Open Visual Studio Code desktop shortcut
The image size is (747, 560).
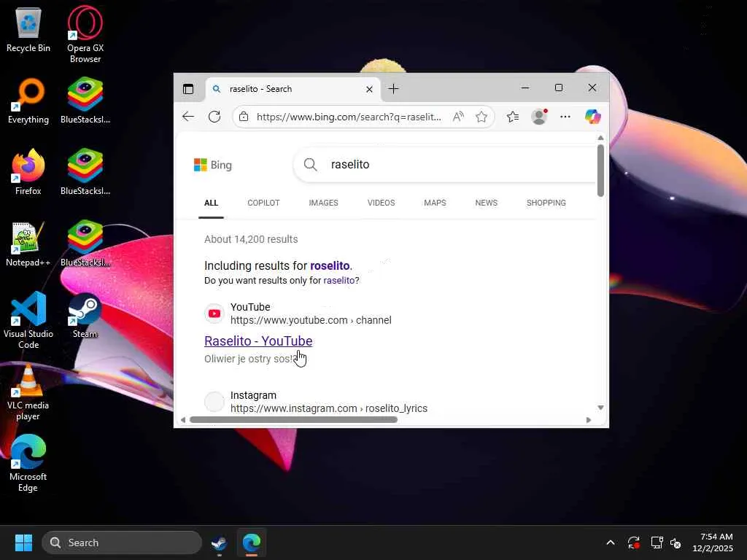pyautogui.click(x=28, y=320)
